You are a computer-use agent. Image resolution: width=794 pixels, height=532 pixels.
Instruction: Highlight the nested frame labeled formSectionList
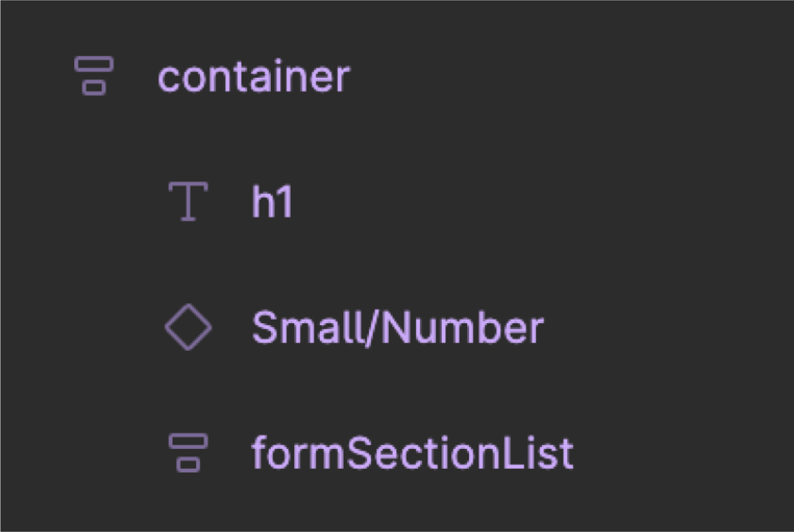[412, 453]
